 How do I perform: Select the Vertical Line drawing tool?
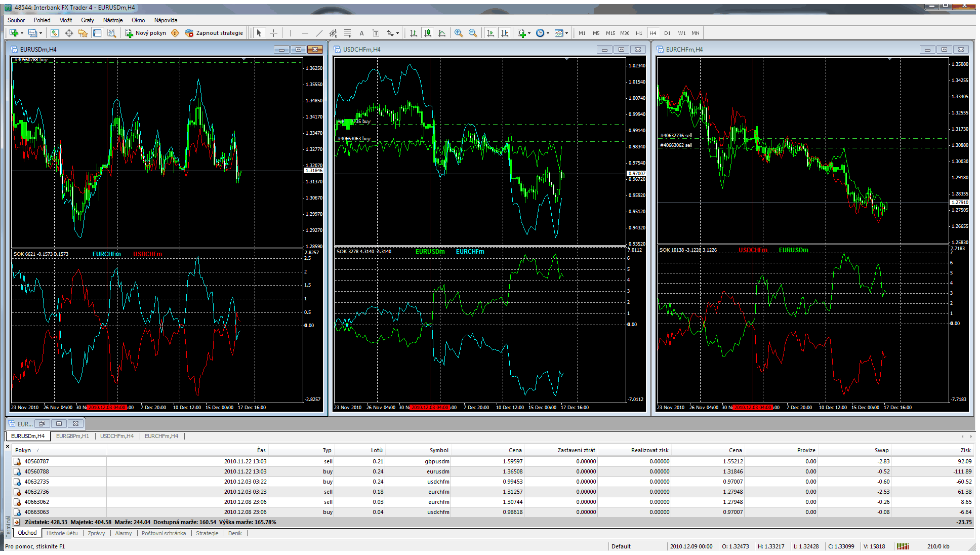pos(291,33)
